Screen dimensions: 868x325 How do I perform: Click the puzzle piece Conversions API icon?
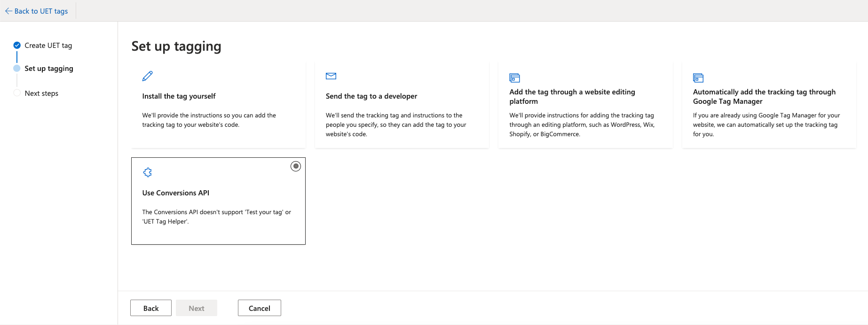[148, 172]
